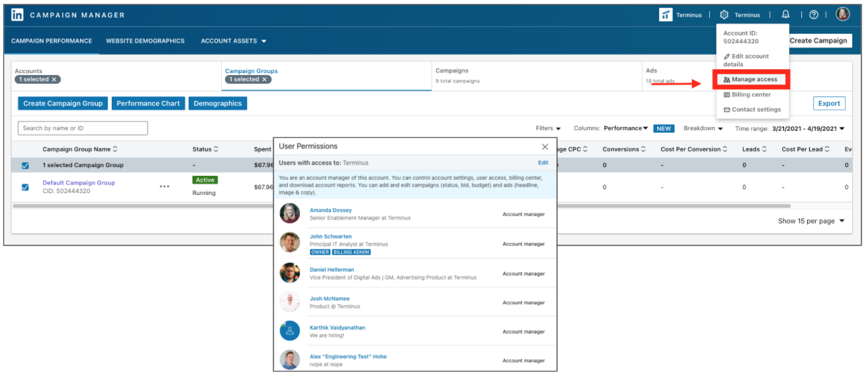Image resolution: width=868 pixels, height=376 pixels.
Task: Open the notifications bell icon
Action: [x=785, y=15]
